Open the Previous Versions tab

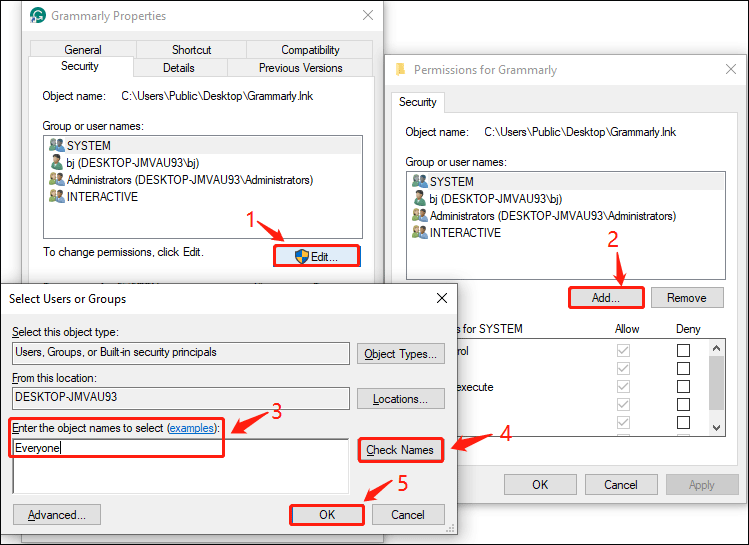(300, 68)
